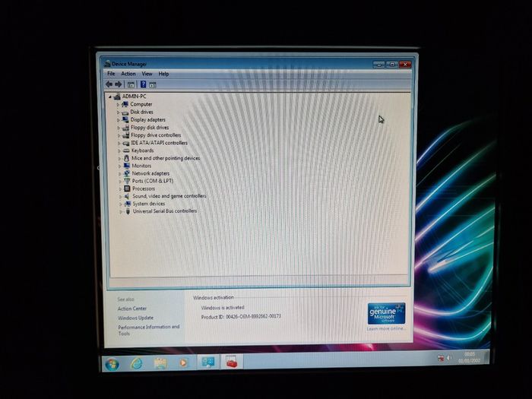Open Windows Media Player from taskbar
The height and width of the screenshot is (399, 532).
click(183, 363)
